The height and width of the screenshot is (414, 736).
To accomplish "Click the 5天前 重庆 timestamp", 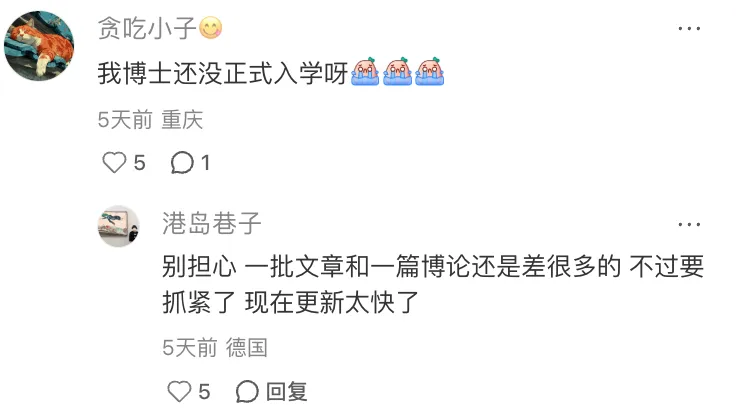I will 150,120.
